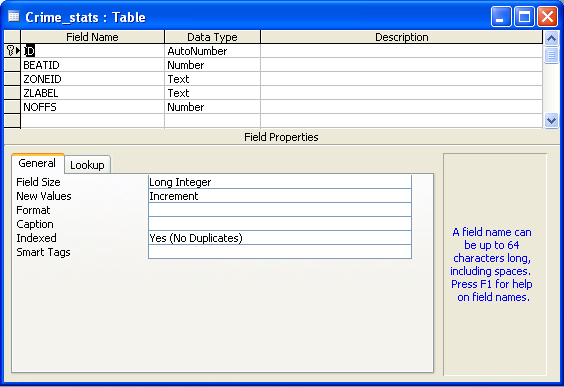Image resolution: width=564 pixels, height=387 pixels.
Task: Open Number data type cell for NOFFS
Action: [x=212, y=107]
